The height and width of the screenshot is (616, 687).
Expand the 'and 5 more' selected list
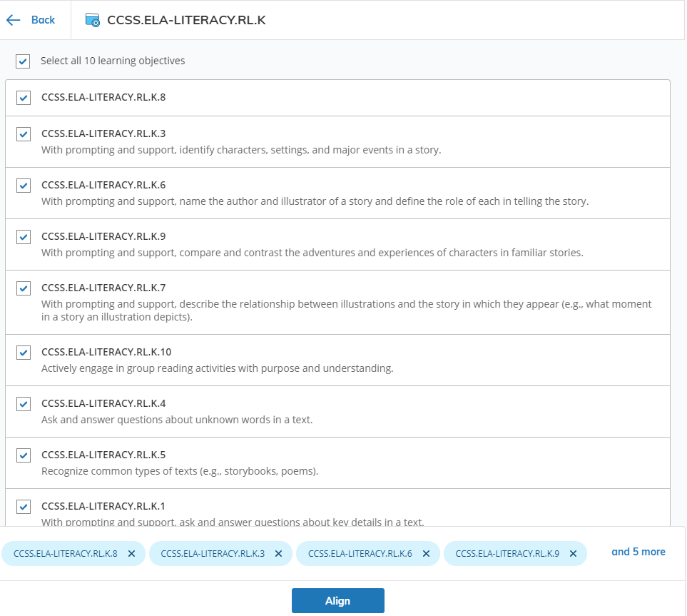tap(638, 552)
